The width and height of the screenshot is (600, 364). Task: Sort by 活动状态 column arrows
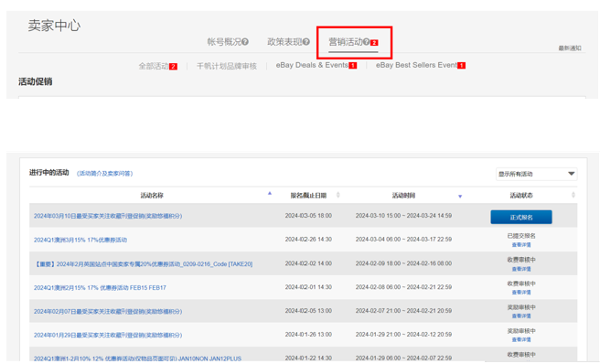(x=573, y=195)
